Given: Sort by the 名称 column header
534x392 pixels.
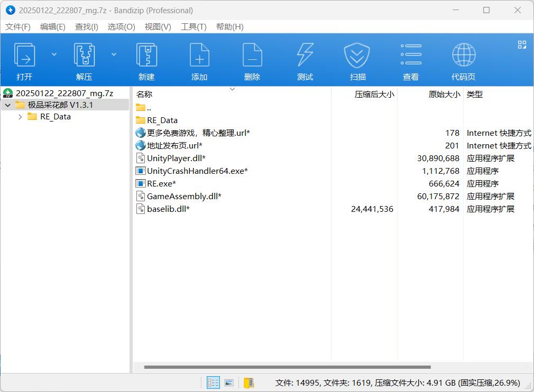Looking at the screenshot, I should coord(232,94).
